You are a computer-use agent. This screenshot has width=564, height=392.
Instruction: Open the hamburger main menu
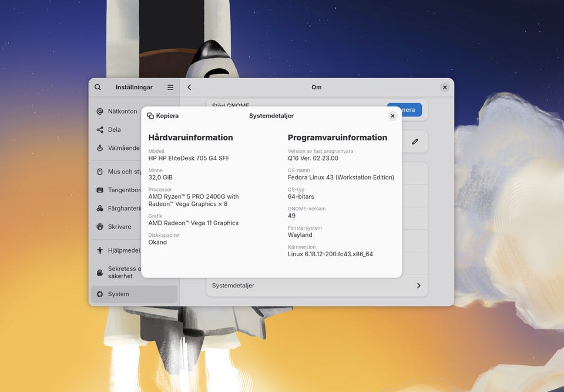[x=170, y=88]
